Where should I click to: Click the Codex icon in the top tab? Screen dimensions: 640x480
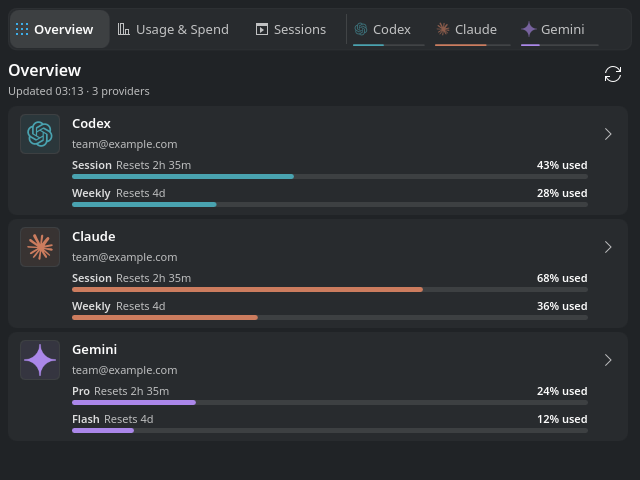[x=360, y=29]
